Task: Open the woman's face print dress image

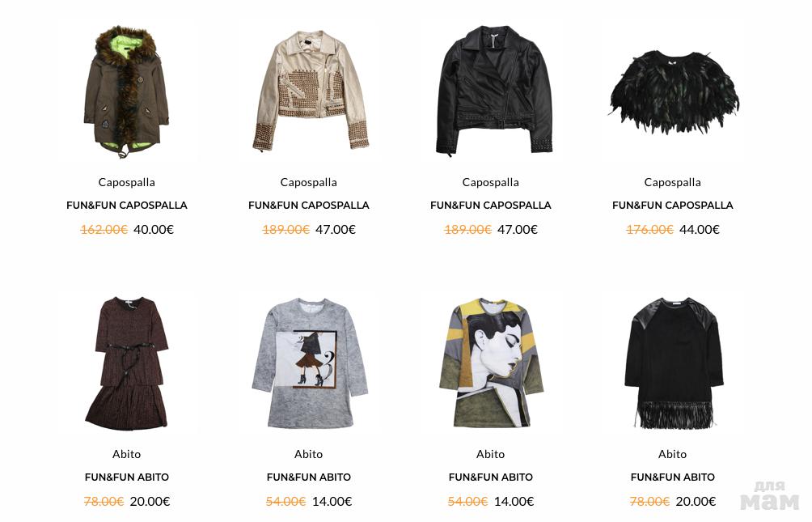Action: (x=492, y=363)
